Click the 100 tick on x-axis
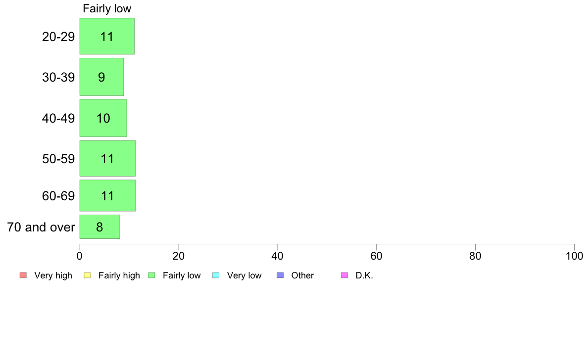Image resolution: width=588 pixels, height=364 pixels. tap(574, 256)
